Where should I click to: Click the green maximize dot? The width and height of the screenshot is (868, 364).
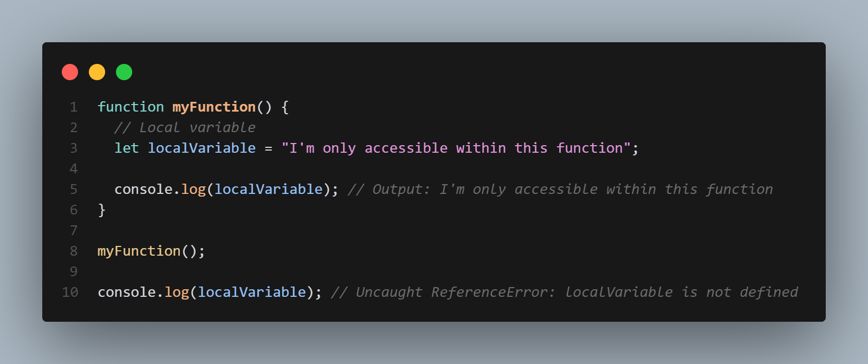[124, 72]
